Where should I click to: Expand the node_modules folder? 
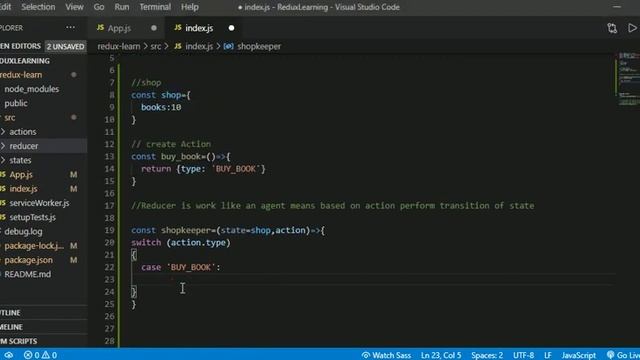click(31, 89)
